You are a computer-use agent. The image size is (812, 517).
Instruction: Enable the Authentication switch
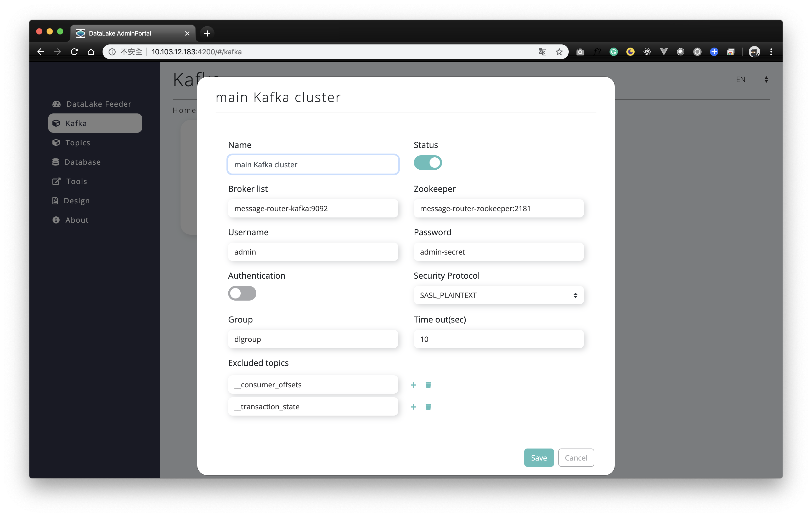pos(242,293)
